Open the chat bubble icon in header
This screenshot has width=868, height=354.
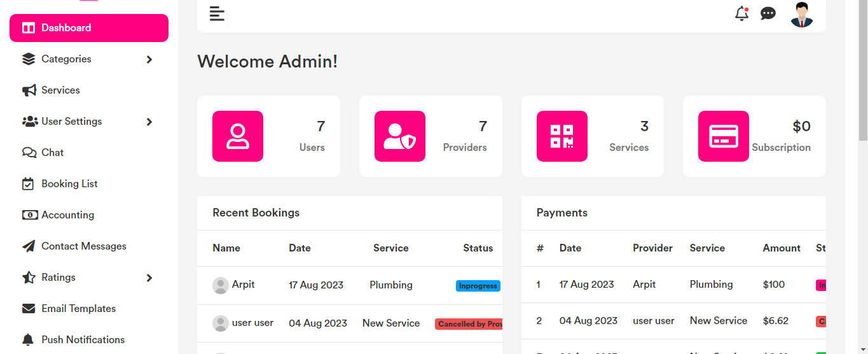point(768,13)
